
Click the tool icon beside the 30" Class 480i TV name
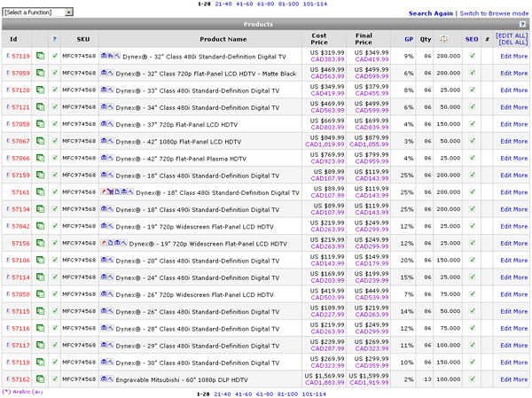tap(111, 362)
